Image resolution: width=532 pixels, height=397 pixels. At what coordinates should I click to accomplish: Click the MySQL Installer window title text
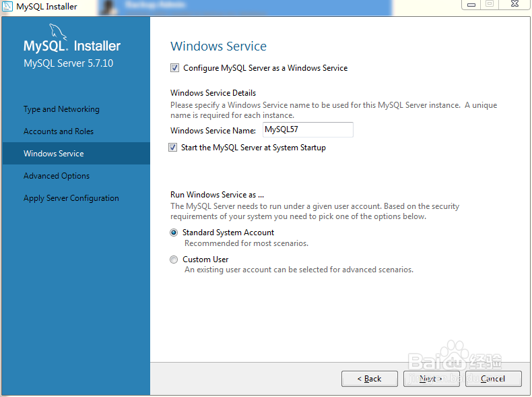coord(47,7)
